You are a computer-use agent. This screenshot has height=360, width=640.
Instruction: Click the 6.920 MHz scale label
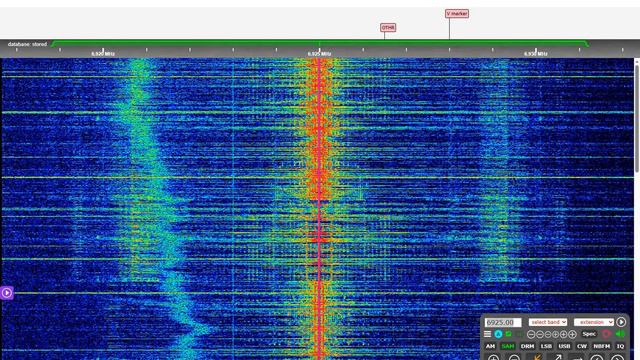point(103,53)
